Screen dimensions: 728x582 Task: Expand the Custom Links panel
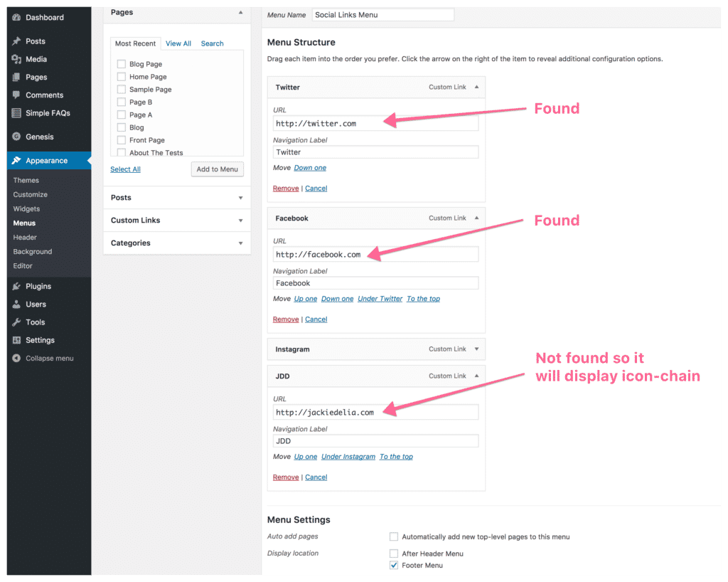(x=240, y=221)
